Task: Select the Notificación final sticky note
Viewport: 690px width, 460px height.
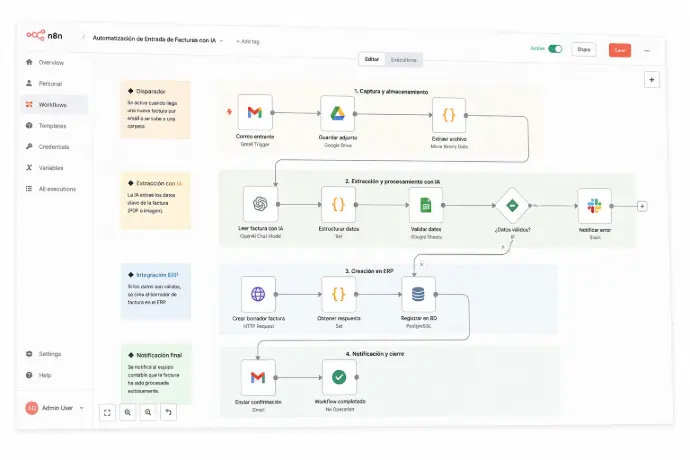Action: coord(157,374)
